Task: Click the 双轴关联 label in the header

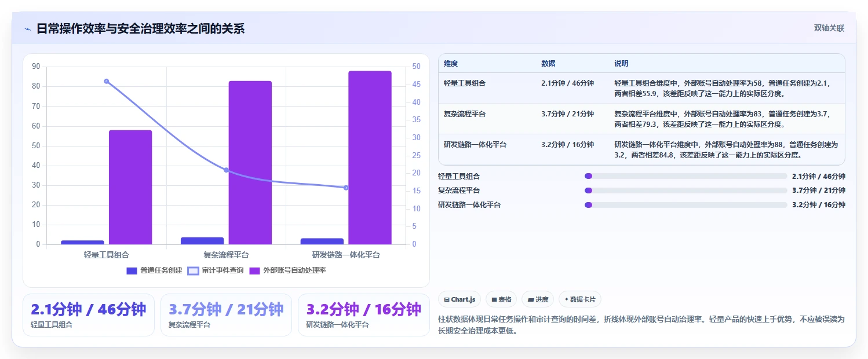Action: (x=829, y=28)
